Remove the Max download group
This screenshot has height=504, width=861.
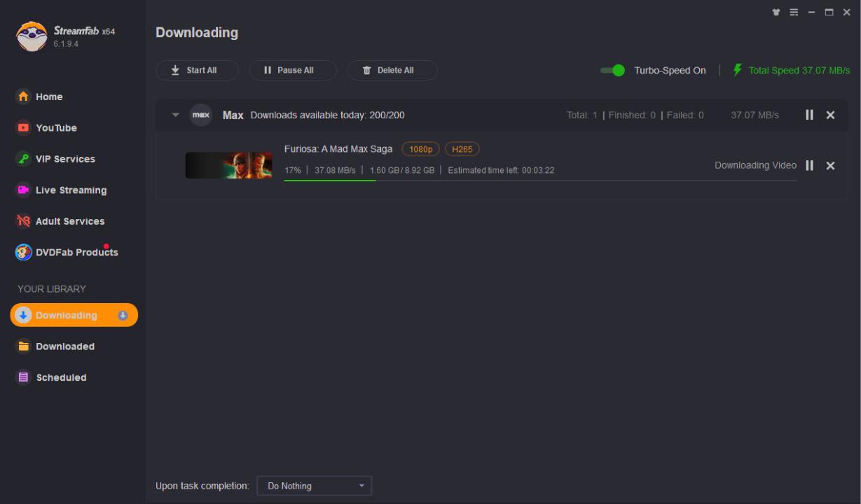pos(830,115)
